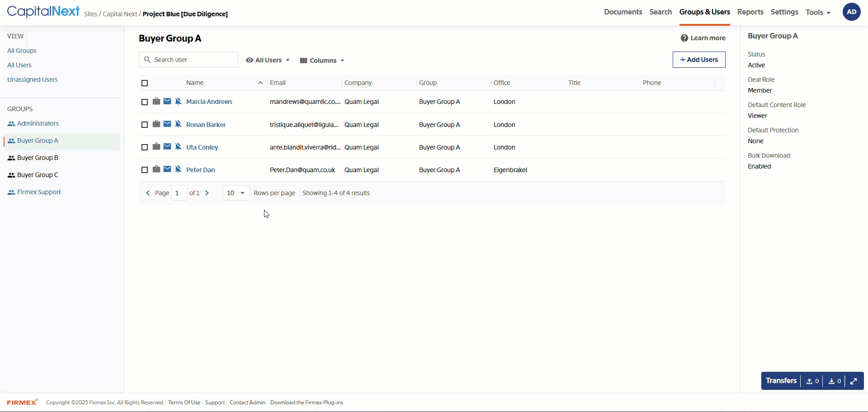This screenshot has width=868, height=412.
Task: Click the muted bell icon for Uta Conley
Action: (x=178, y=146)
